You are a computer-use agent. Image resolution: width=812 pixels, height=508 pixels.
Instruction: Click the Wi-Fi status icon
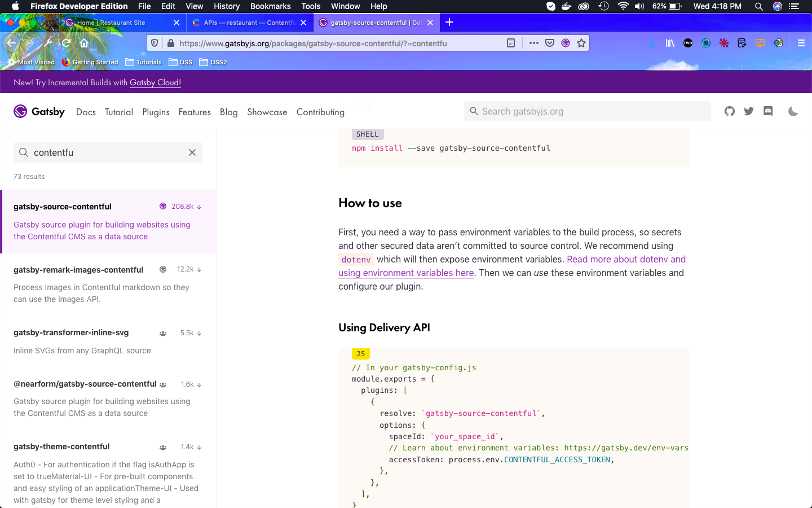tap(623, 6)
